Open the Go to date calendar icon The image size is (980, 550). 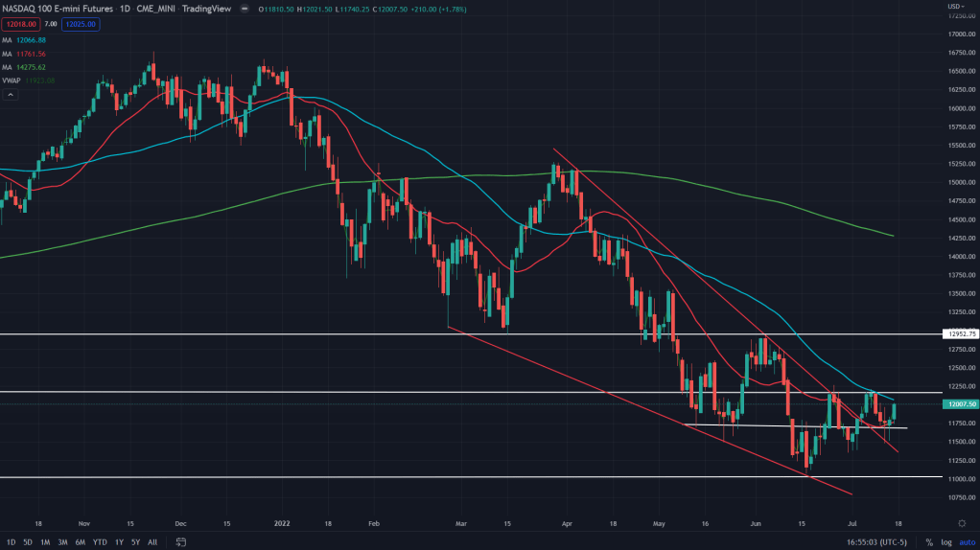click(180, 542)
